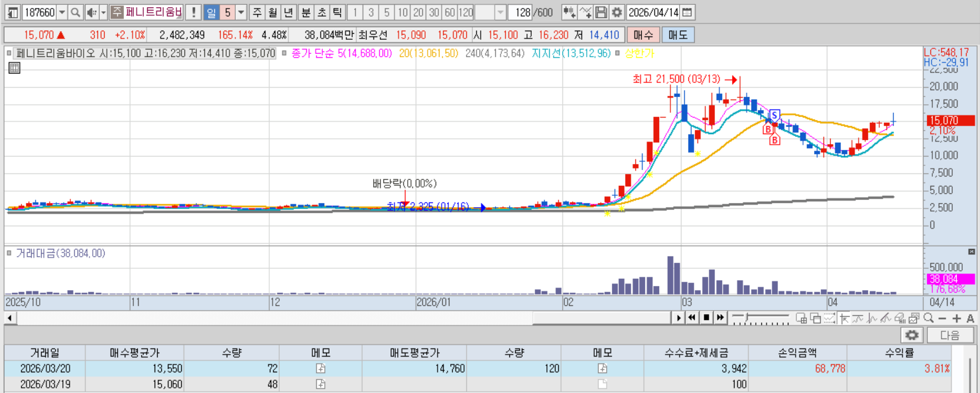Click the vertical line chart tool icon

872,318
